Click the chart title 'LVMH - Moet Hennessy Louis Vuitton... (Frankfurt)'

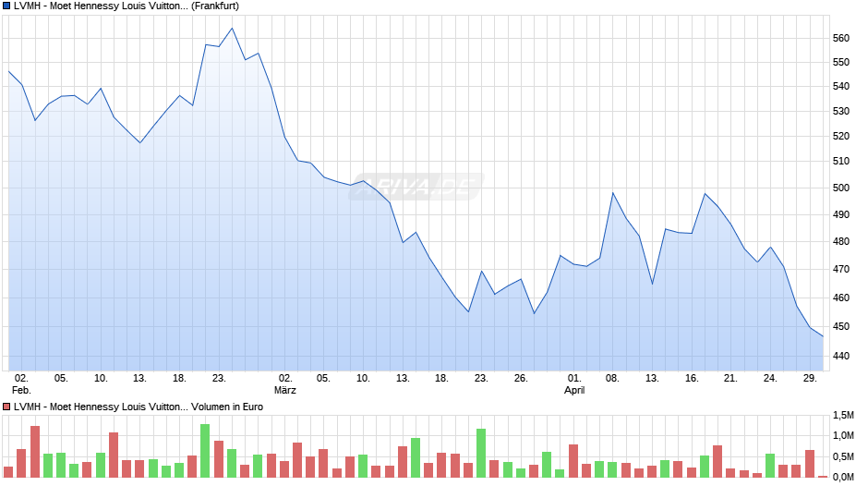tap(127, 6)
